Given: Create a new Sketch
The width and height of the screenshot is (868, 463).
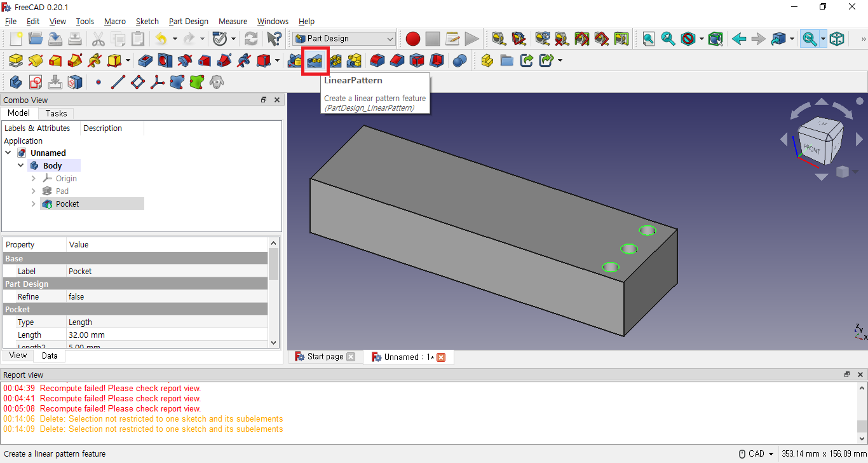Looking at the screenshot, I should coord(36,82).
